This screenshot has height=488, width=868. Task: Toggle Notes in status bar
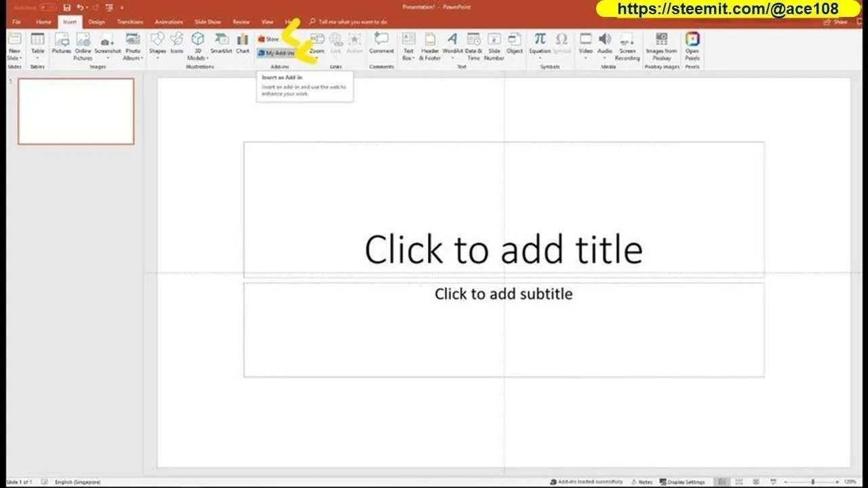[641, 482]
